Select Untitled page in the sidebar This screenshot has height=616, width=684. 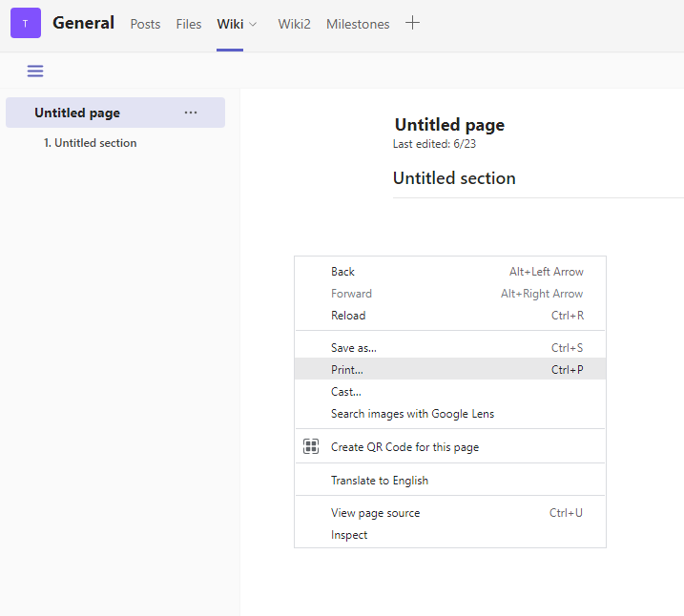115,113
